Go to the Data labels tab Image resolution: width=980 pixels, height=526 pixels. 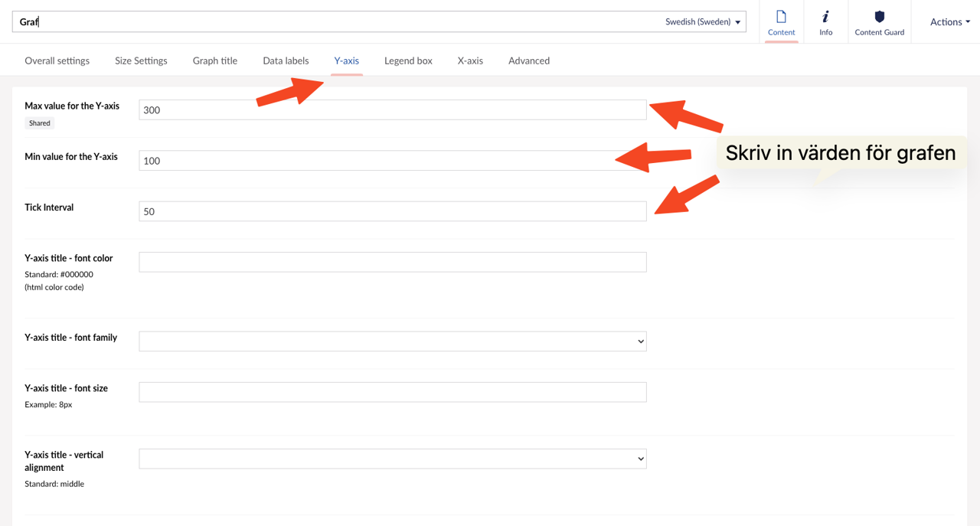point(286,60)
